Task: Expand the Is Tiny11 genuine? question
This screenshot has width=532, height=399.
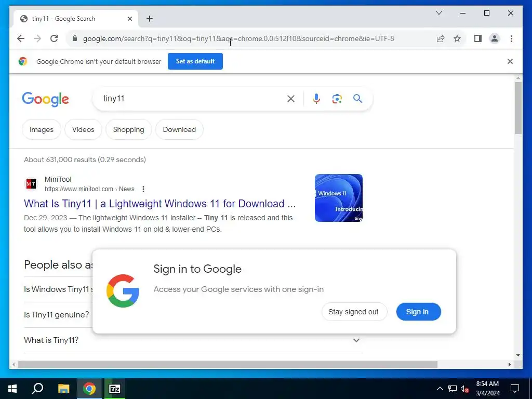Action: (x=56, y=314)
